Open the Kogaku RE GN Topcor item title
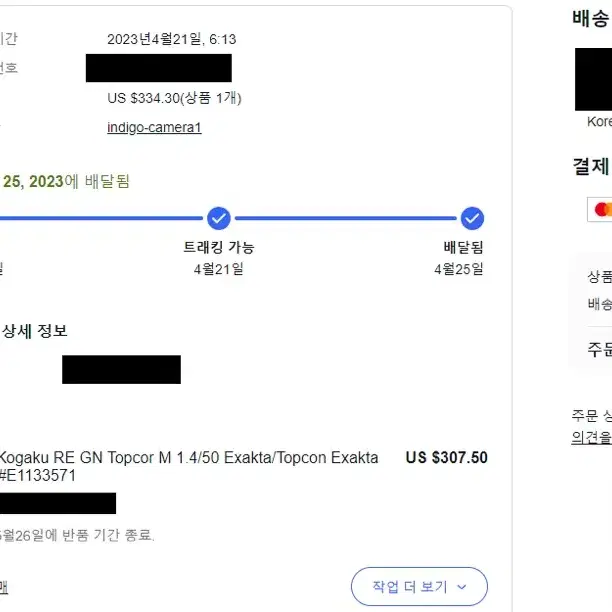 point(189,466)
